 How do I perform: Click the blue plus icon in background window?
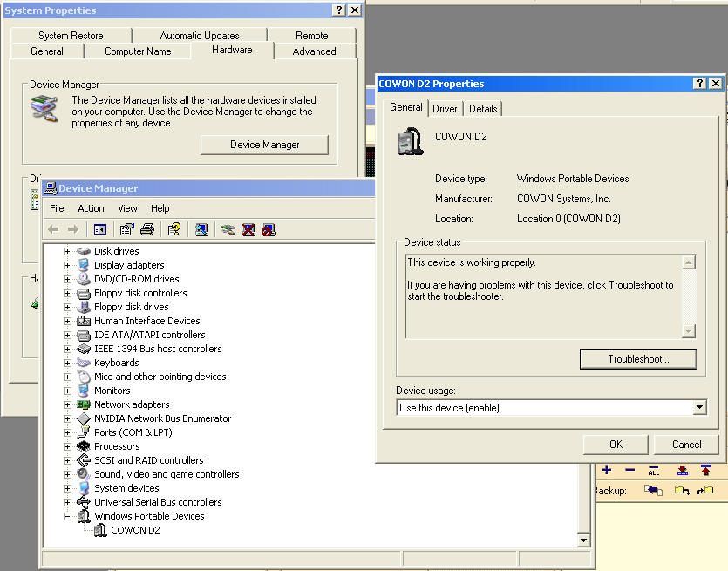click(606, 470)
